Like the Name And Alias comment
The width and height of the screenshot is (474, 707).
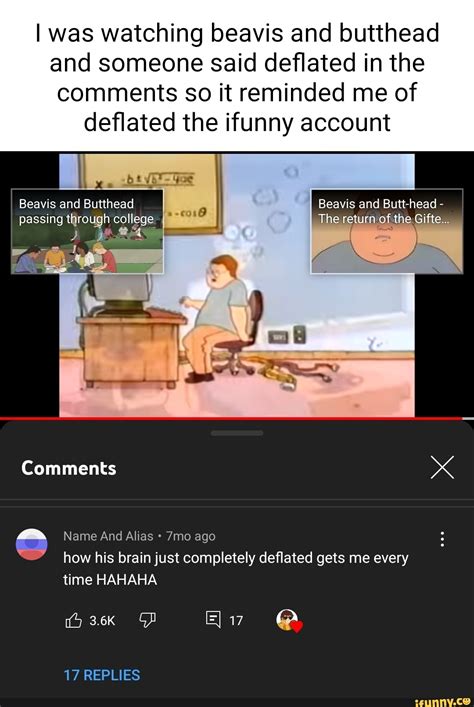click(74, 620)
